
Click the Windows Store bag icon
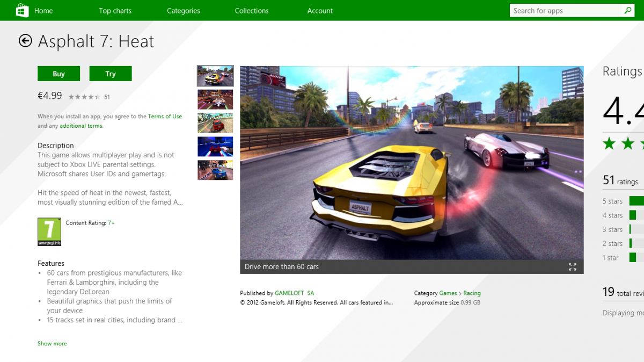23,10
